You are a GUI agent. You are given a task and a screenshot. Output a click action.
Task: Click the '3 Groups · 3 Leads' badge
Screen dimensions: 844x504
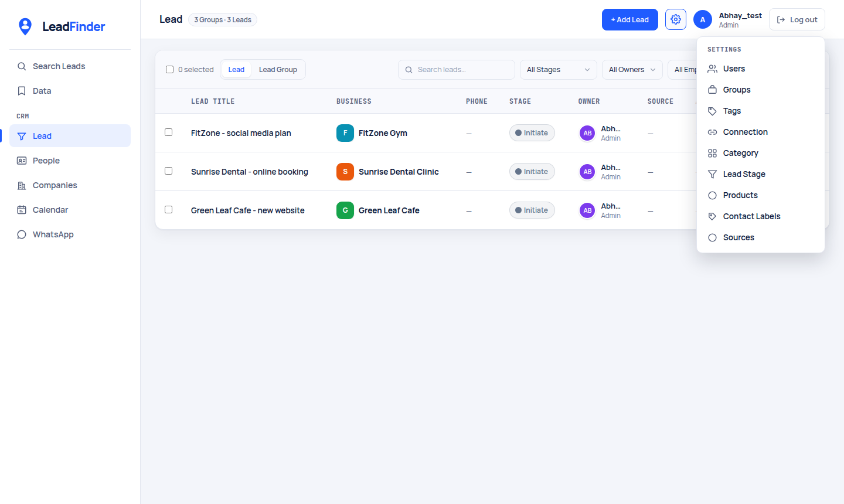click(x=223, y=20)
